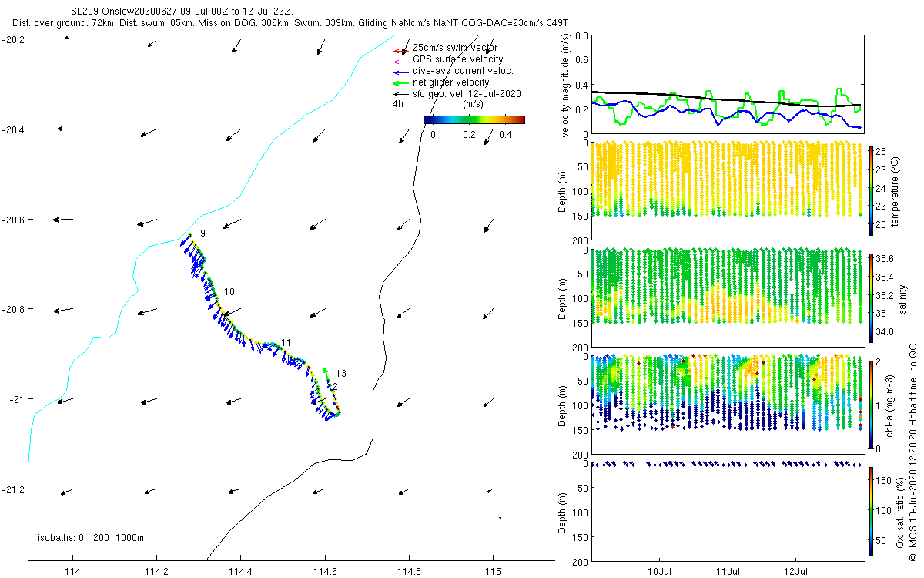This screenshot has height=578, width=924.
Task: Click the chl-a depth-time section plot
Action: (x=726, y=406)
